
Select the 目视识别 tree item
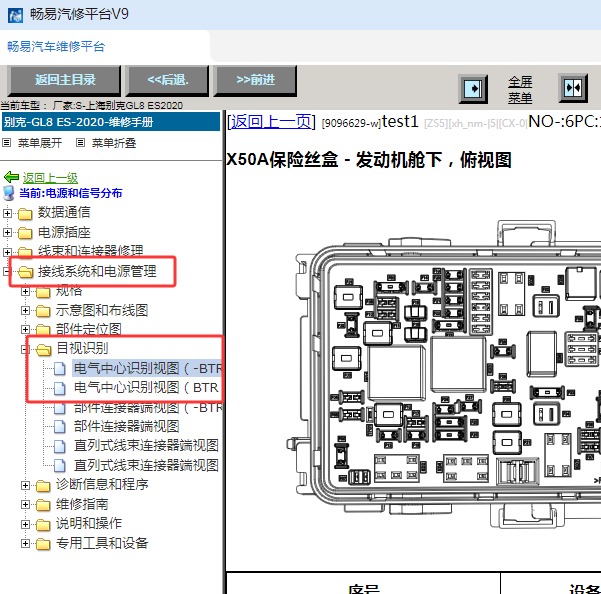pos(82,348)
